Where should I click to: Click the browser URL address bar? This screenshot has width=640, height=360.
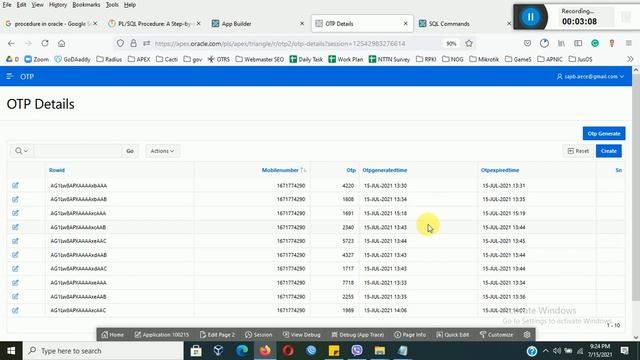coord(280,43)
